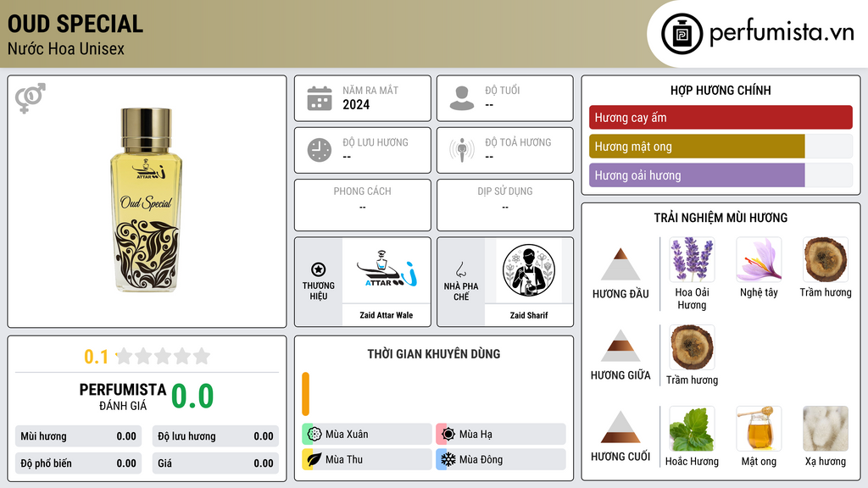
Task: Click the Zaid Sharif perfumer portrait
Action: [529, 270]
